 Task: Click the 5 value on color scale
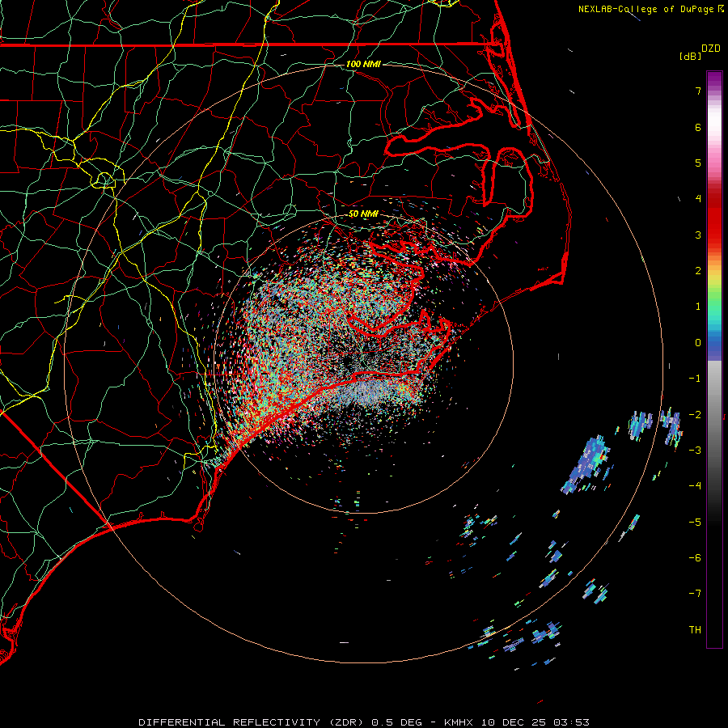[x=698, y=163]
